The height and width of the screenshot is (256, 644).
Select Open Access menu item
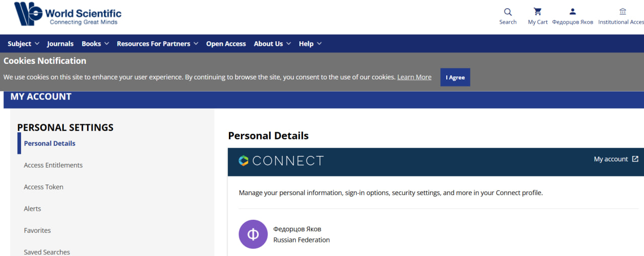(226, 44)
